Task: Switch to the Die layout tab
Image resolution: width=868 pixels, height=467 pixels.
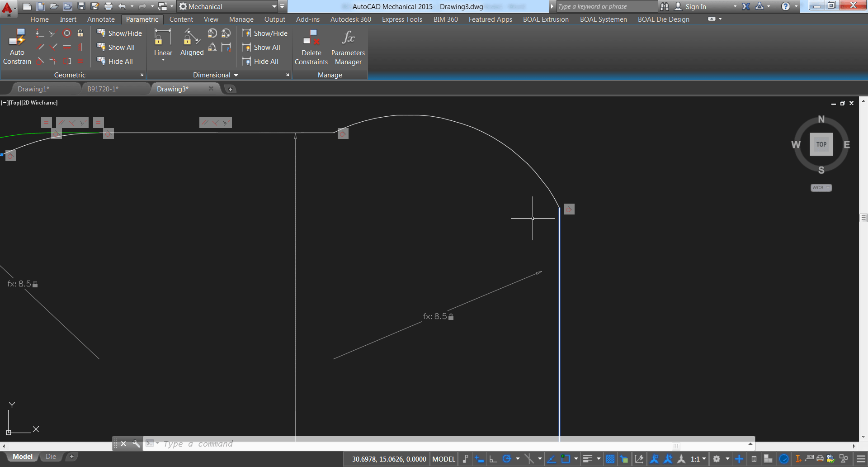Action: coord(51,457)
